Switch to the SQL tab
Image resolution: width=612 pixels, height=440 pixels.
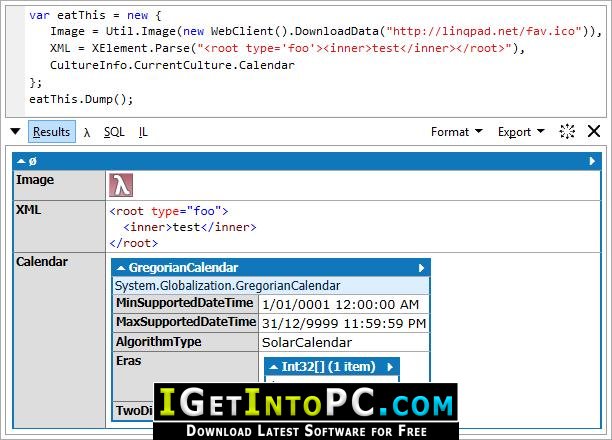tap(114, 132)
